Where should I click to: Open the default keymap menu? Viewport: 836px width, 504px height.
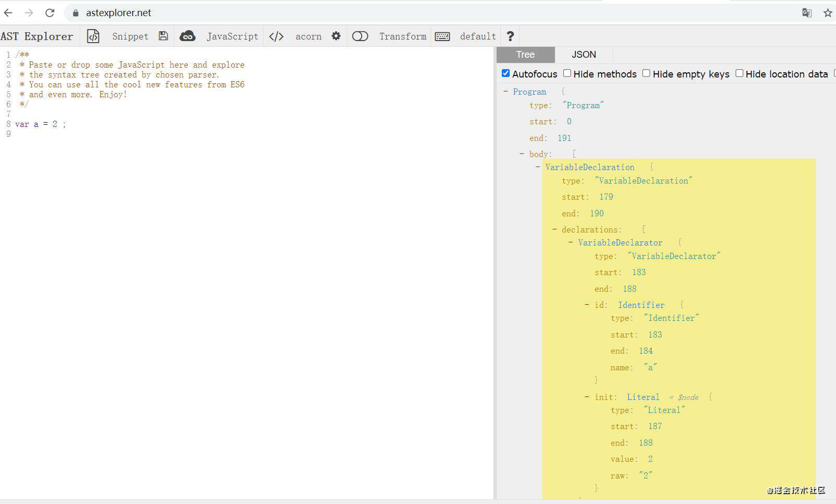tap(478, 36)
